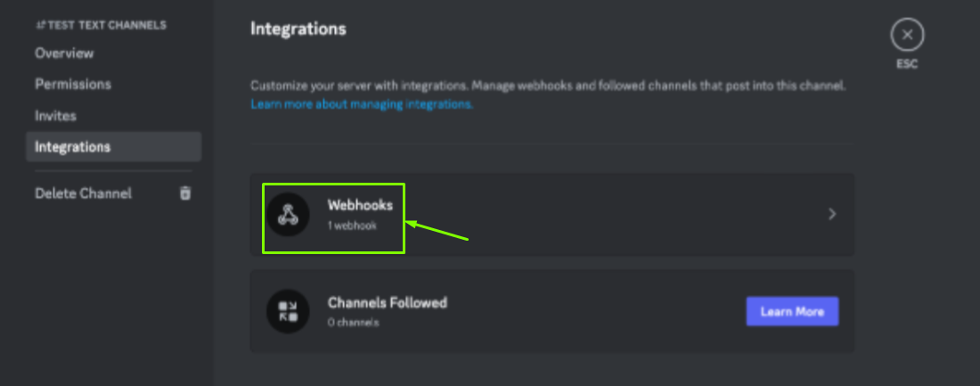
Task: Click the Integrations page heading
Action: coord(298,29)
